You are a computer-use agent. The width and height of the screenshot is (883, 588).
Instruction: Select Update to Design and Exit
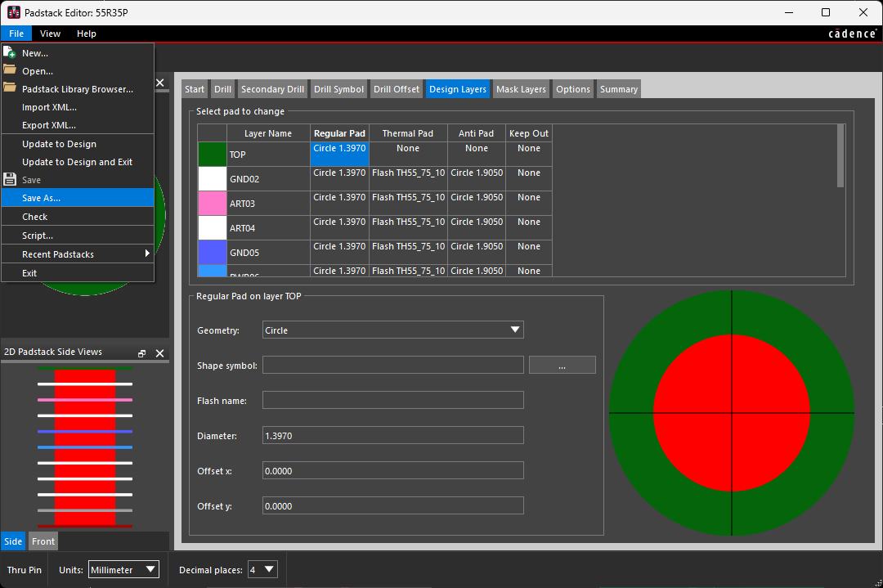tap(78, 162)
